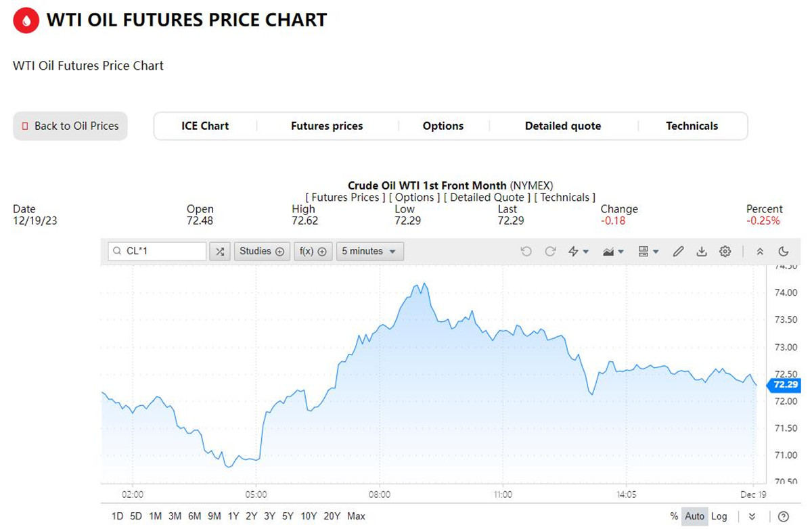Download the chart image
Viewport: 812px width, 529px height.
(702, 252)
